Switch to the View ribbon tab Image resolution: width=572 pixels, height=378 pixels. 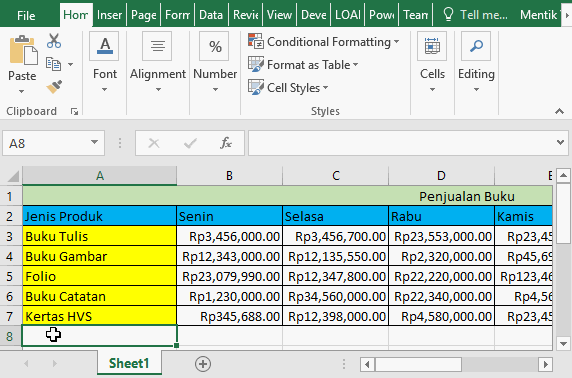279,15
